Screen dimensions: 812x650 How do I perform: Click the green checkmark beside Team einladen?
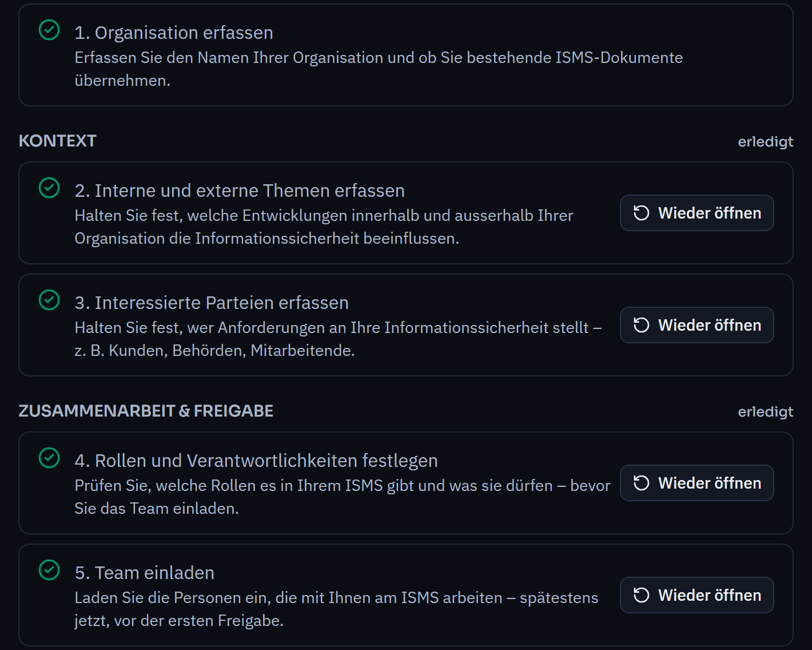click(x=49, y=570)
